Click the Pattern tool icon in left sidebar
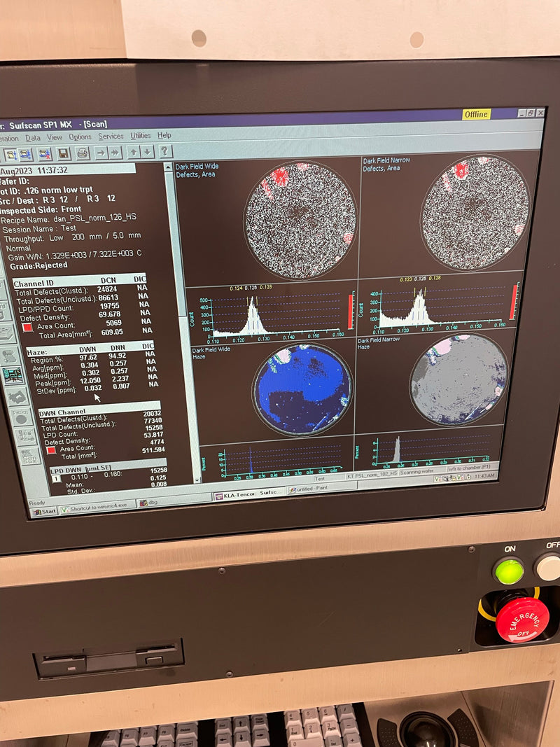Screen dimensions: 560x747 tap(20, 416)
